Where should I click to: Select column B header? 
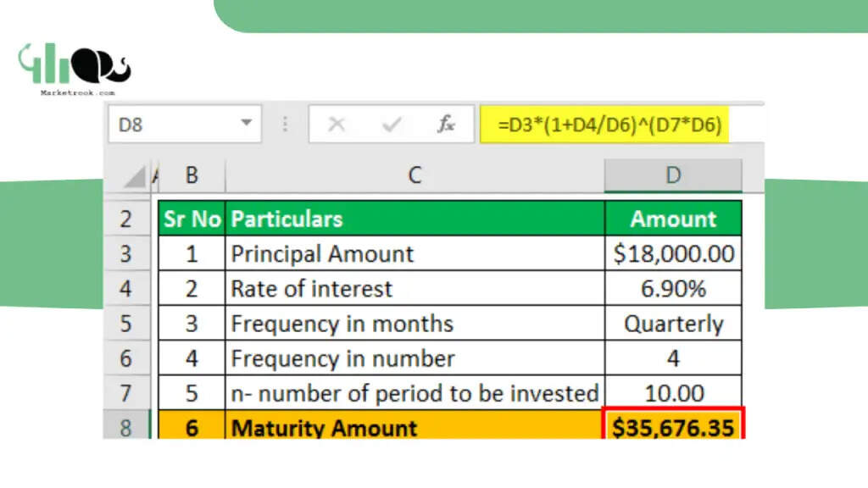pos(192,175)
